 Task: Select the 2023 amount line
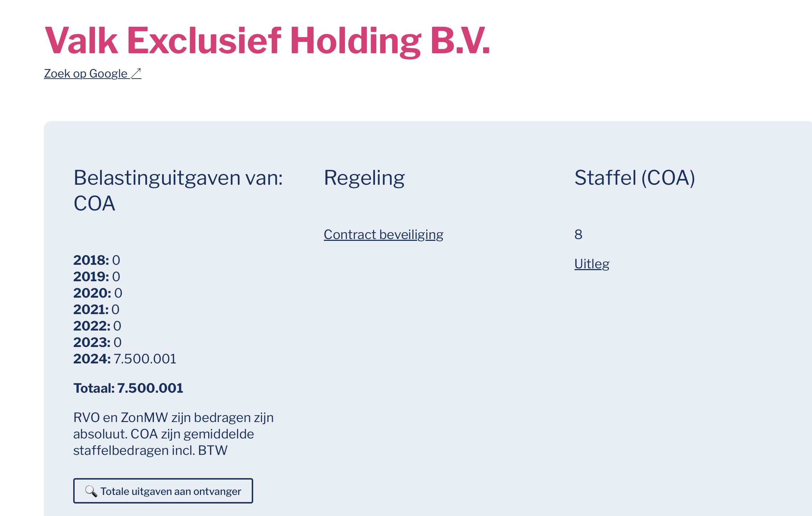[x=97, y=342]
